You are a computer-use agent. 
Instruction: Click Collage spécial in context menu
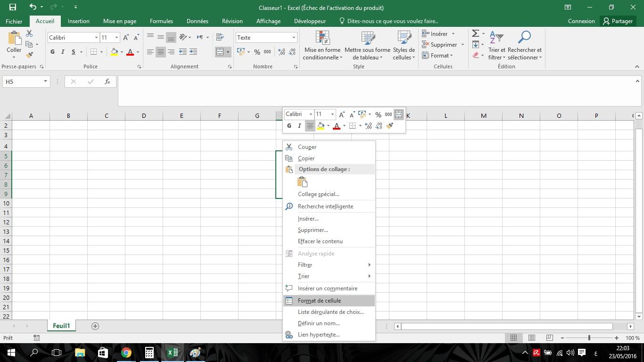(329, 194)
